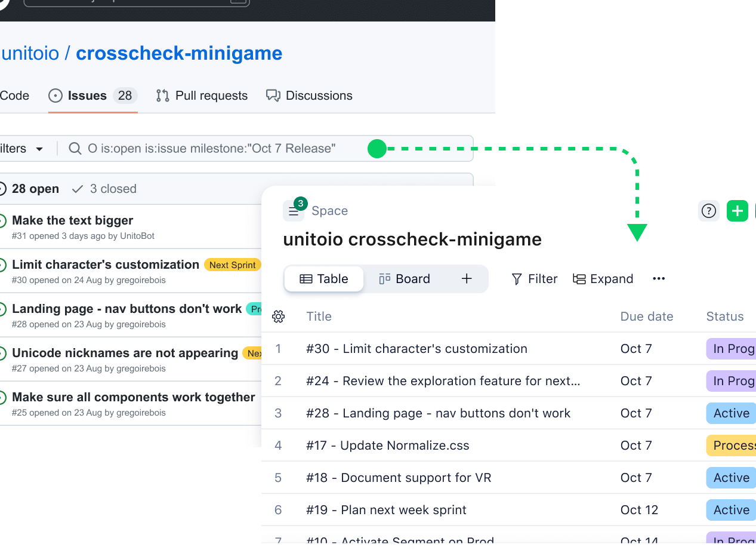Image resolution: width=756 pixels, height=550 pixels.
Task: Show the 3 closed issues
Action: (x=104, y=189)
